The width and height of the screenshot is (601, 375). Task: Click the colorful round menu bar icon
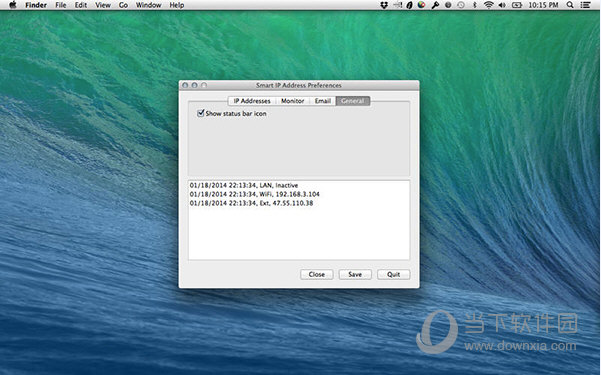click(422, 5)
